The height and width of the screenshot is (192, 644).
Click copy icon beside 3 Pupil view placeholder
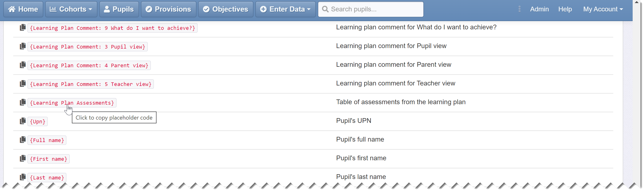pyautogui.click(x=23, y=46)
